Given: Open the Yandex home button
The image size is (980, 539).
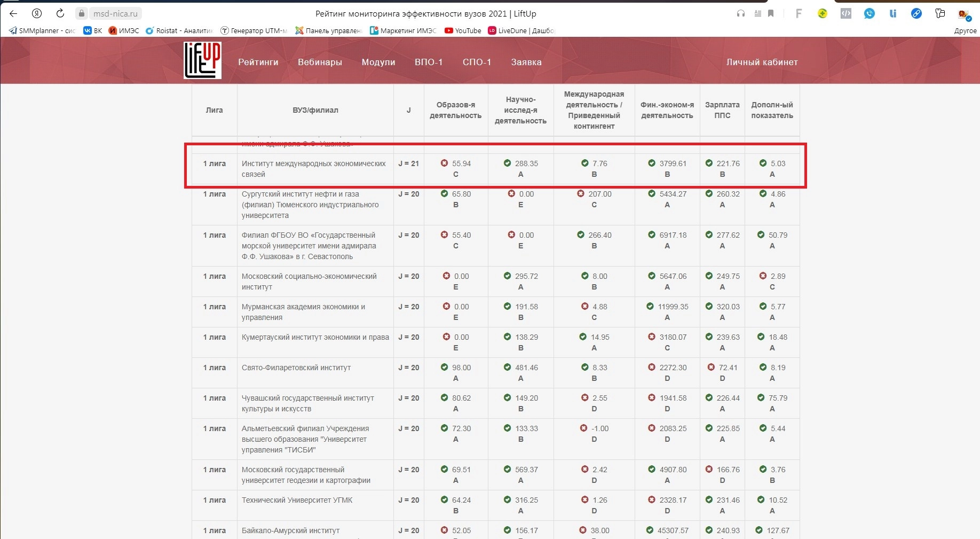Looking at the screenshot, I should [37, 13].
